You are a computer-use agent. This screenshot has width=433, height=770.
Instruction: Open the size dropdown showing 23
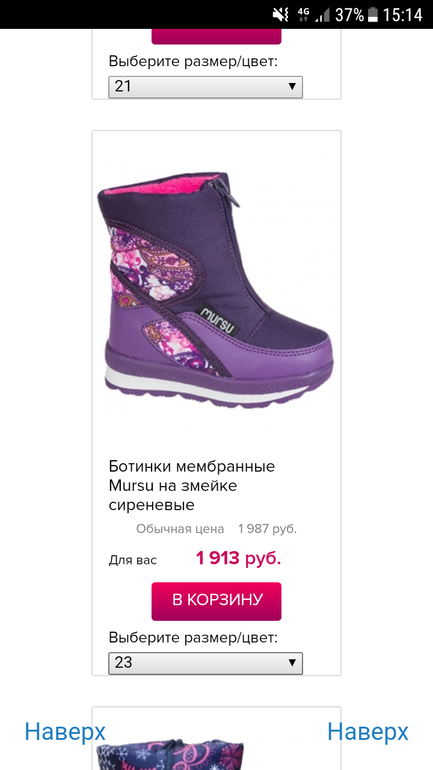coord(205,663)
